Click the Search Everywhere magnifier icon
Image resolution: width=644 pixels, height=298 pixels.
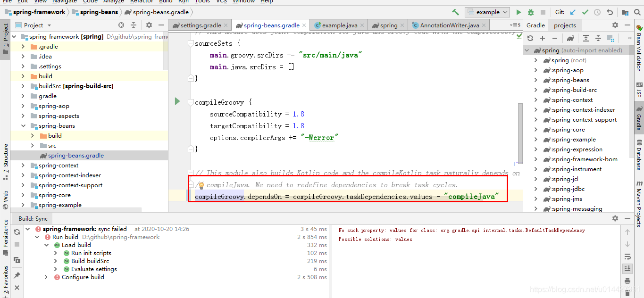pos(638,12)
